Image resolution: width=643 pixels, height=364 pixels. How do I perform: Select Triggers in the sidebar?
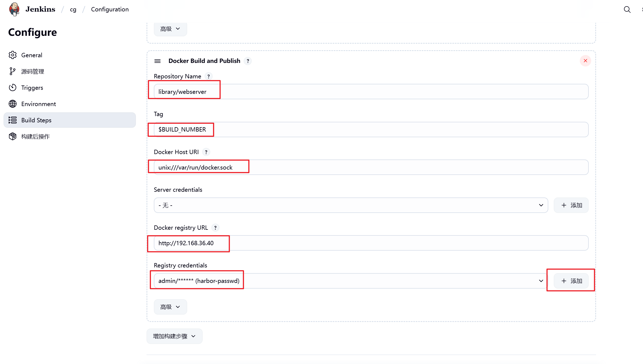(32, 88)
